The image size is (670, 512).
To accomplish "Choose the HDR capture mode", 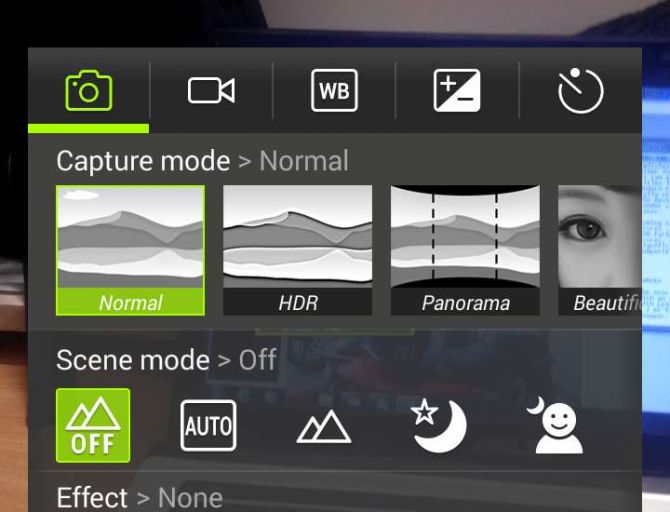I will click(297, 250).
